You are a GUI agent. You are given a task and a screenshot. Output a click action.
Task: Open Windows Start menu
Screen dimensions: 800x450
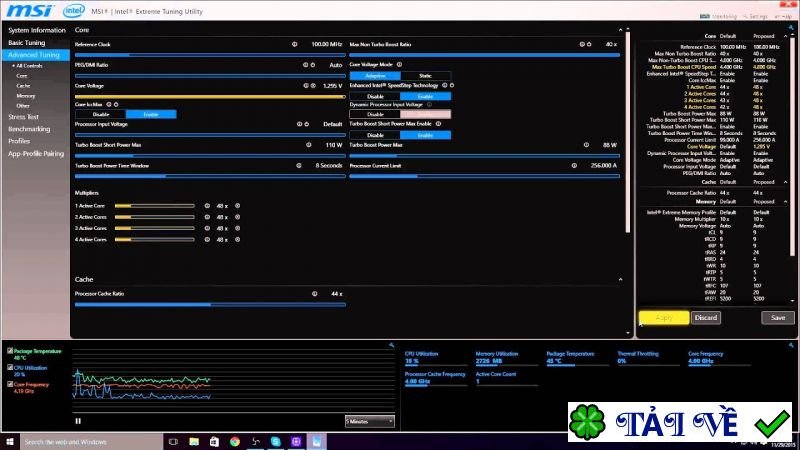[10, 442]
